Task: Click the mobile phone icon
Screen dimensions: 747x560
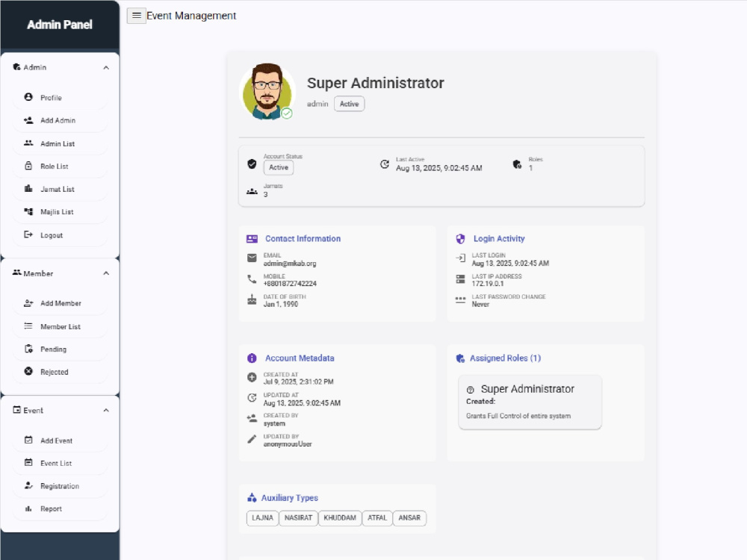Action: pos(252,279)
